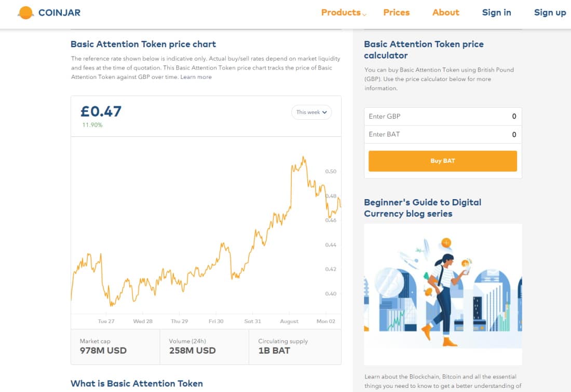This screenshot has width=571, height=392.
Task: Click the CoinJar orange logo icon
Action: [26, 13]
